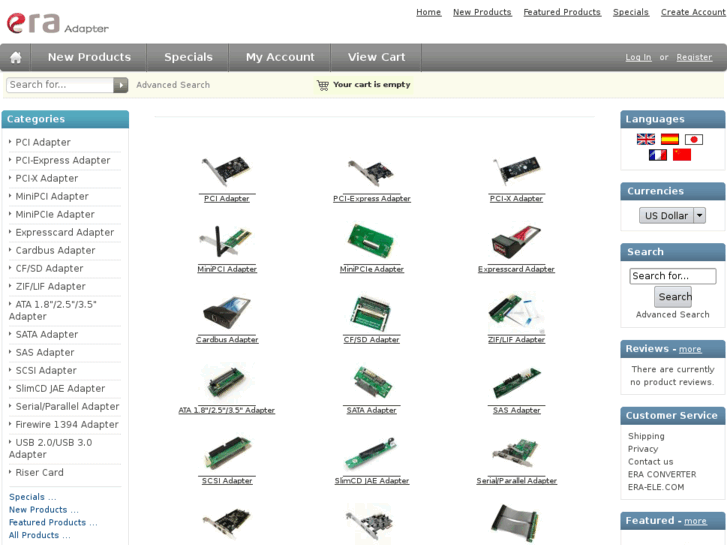Select SATA Adapter in Categories list

click(x=46, y=334)
